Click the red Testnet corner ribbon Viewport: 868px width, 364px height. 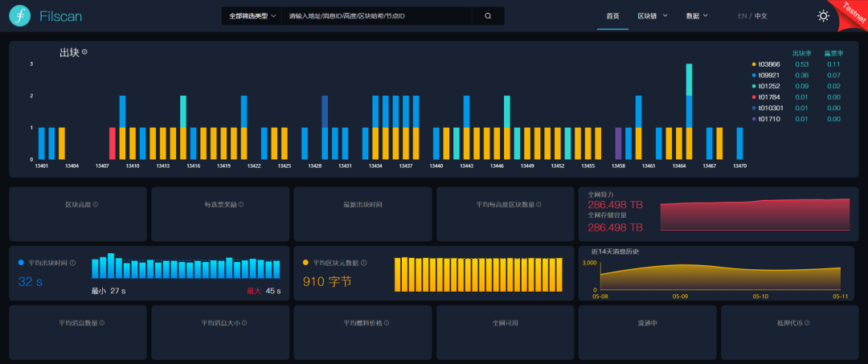[x=849, y=15]
